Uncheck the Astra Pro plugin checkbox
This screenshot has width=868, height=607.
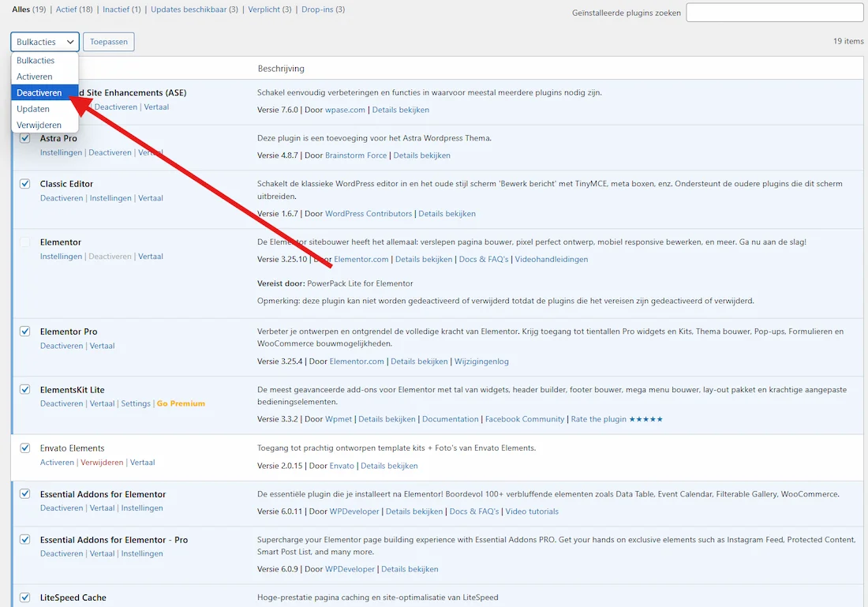click(x=25, y=138)
